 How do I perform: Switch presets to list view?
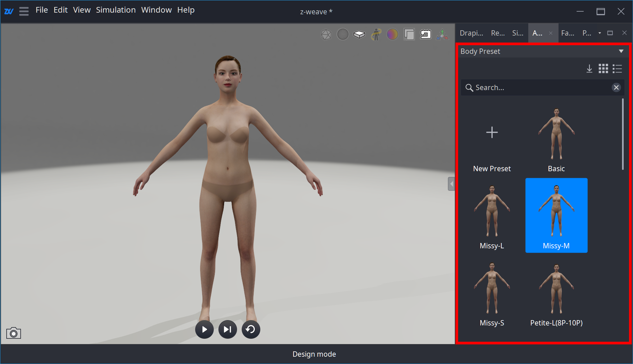click(x=617, y=69)
